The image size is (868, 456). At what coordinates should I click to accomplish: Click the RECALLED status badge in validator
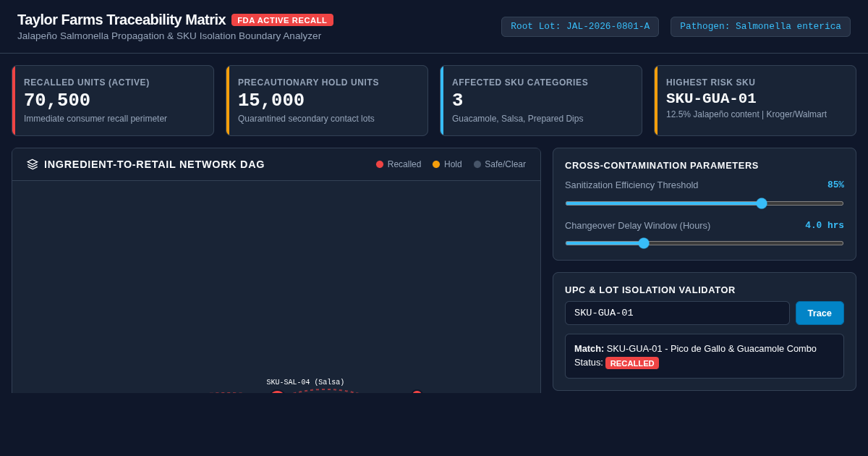[632, 363]
